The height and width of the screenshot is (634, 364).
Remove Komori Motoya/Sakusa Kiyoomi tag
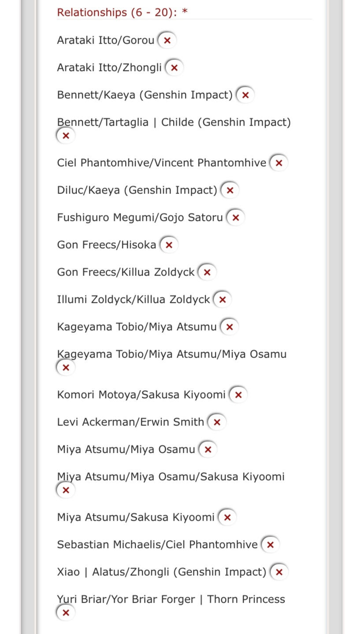tap(238, 395)
